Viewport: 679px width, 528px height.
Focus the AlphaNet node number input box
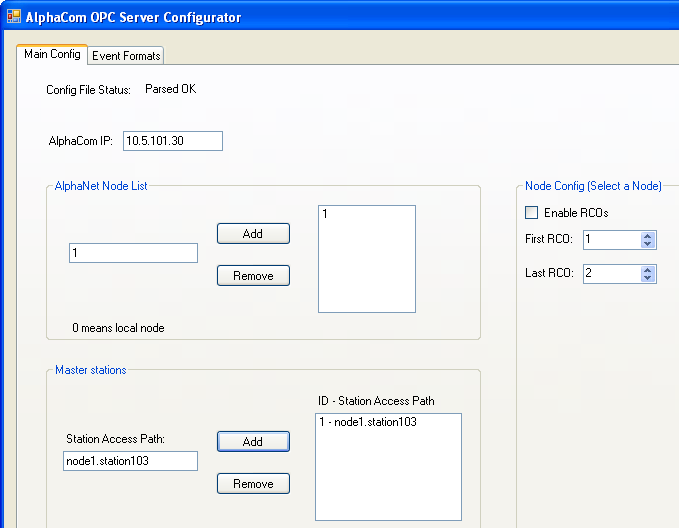[133, 254]
